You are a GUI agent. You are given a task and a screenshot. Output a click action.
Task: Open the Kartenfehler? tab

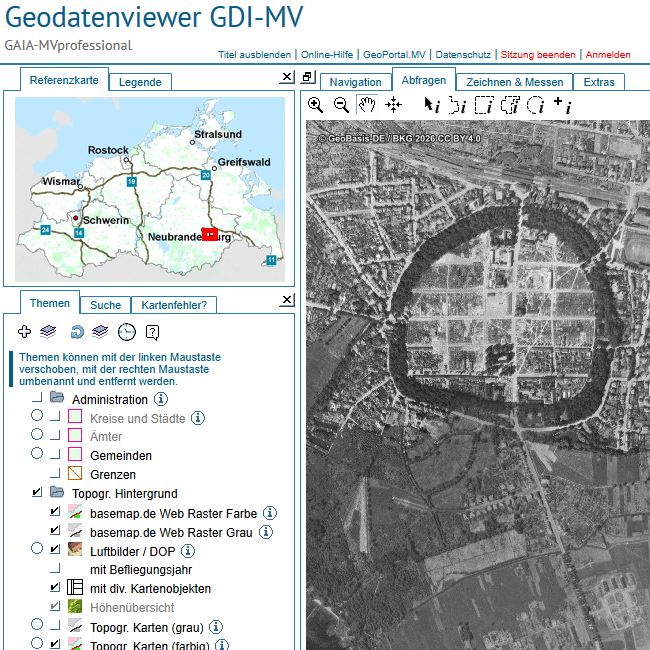(x=174, y=305)
